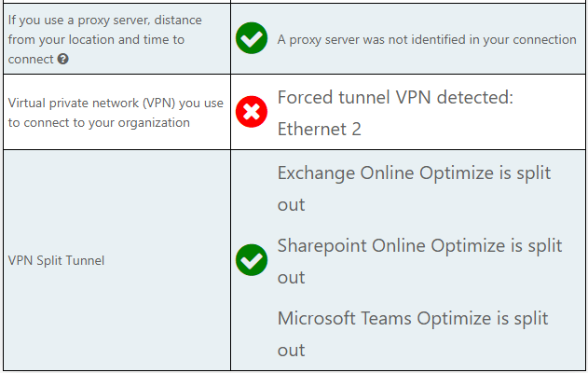Click the green checkmark in the proxy row

252,39
